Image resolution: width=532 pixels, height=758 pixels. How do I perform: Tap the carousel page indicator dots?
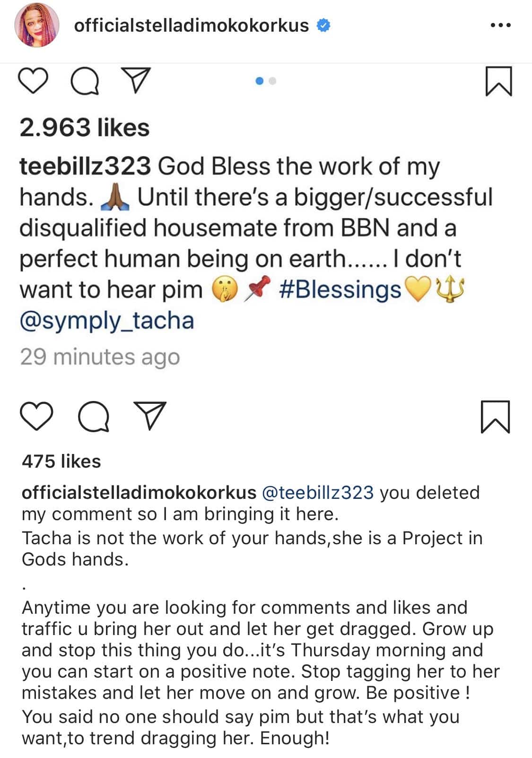[266, 81]
